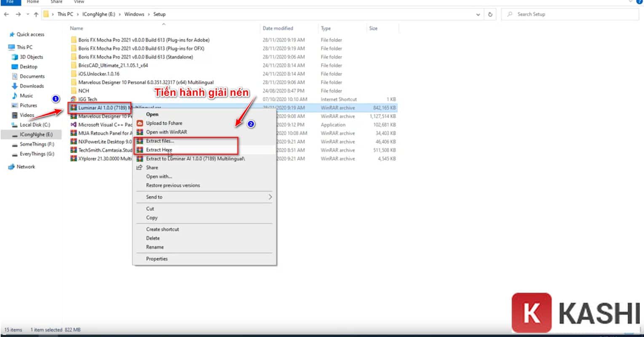Click Windows in the breadcrumb path
644x337 pixels.
[134, 14]
